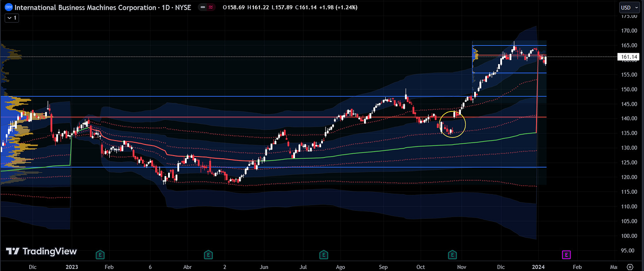Click the 100.00 price scale label
This screenshot has width=644, height=271.
(628, 236)
